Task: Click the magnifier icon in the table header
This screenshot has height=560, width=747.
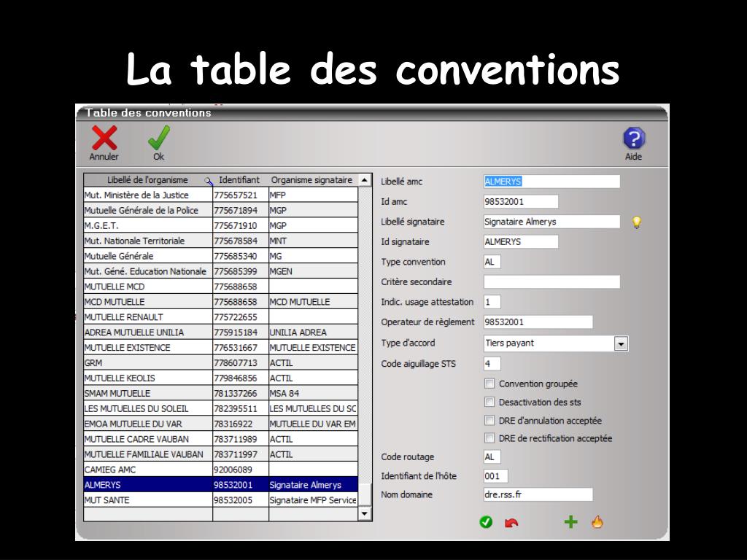Action: coord(208,181)
